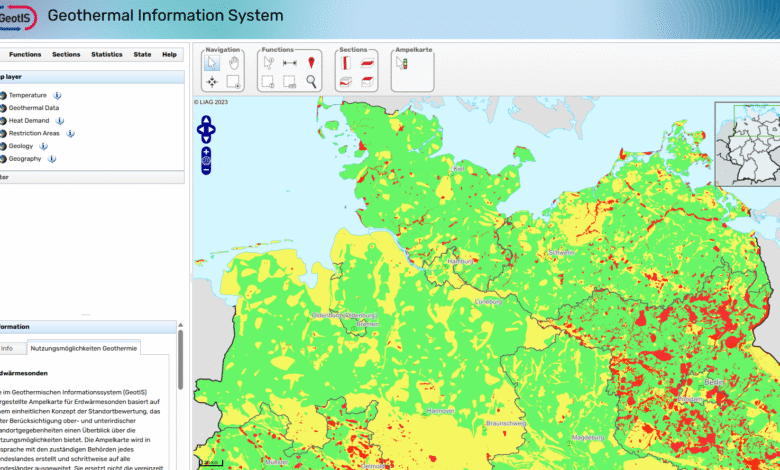
Task: Expand the Geography layer group
Action: (x=24, y=159)
